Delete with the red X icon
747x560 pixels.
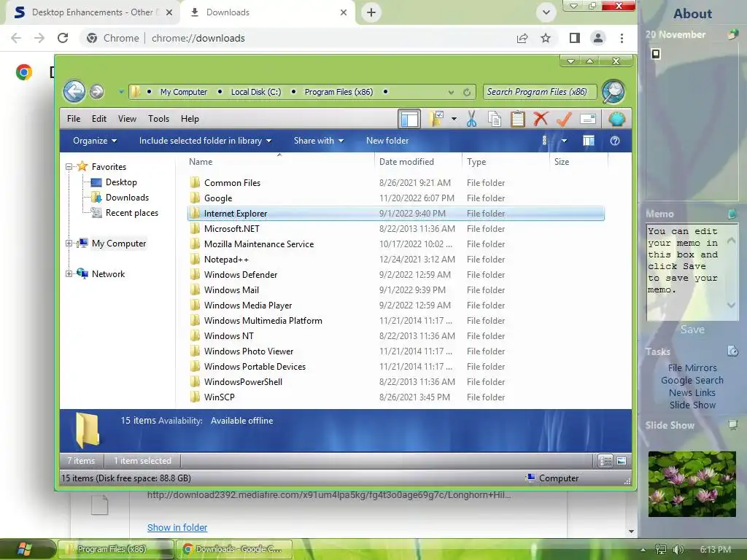click(541, 119)
